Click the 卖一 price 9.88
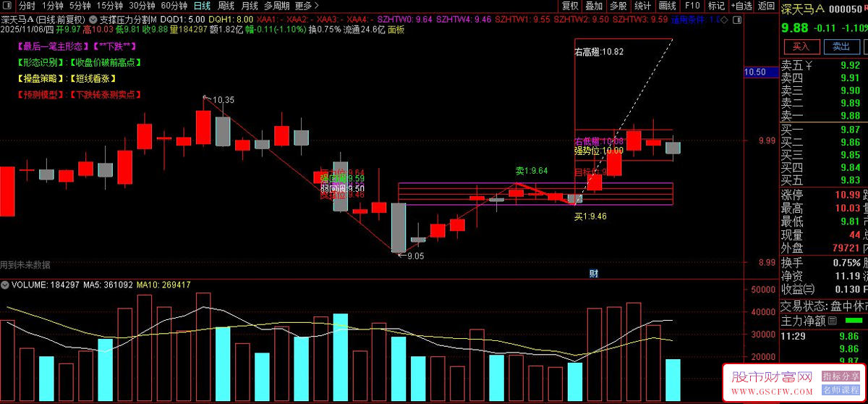868x404 pixels. (850, 116)
